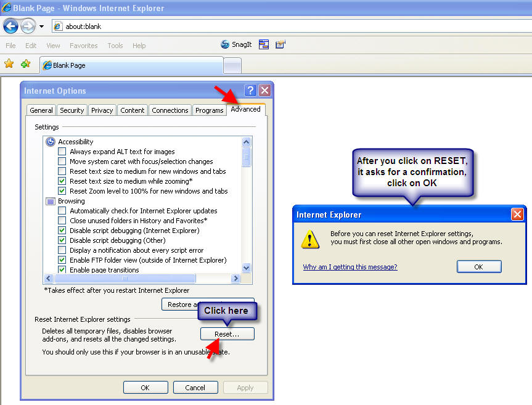
Task: Switch to the Privacy tab
Action: (x=102, y=110)
